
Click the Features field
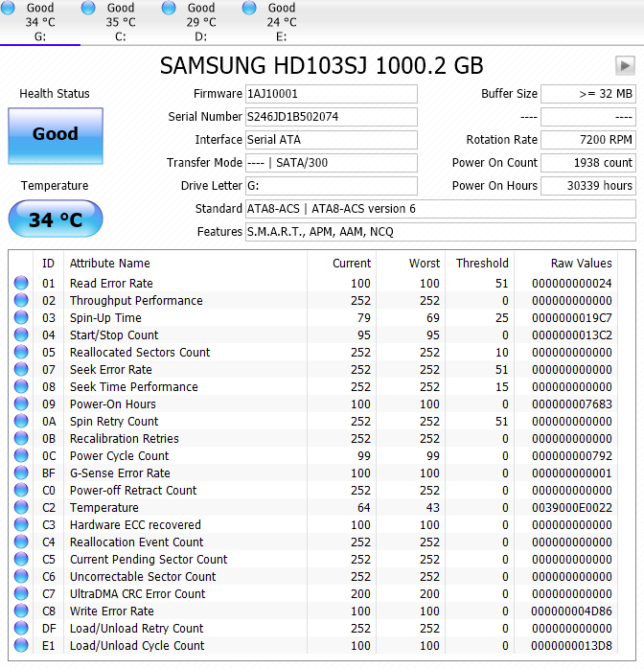[441, 232]
